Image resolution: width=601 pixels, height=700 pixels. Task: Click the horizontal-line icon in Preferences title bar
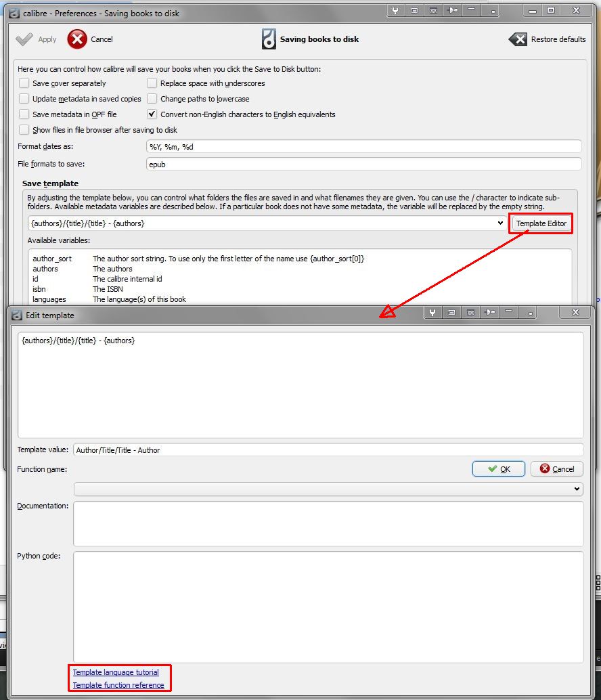472,10
